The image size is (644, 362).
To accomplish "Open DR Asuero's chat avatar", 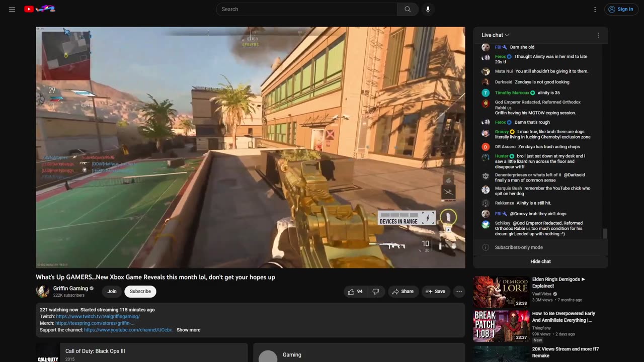I will pos(486,147).
